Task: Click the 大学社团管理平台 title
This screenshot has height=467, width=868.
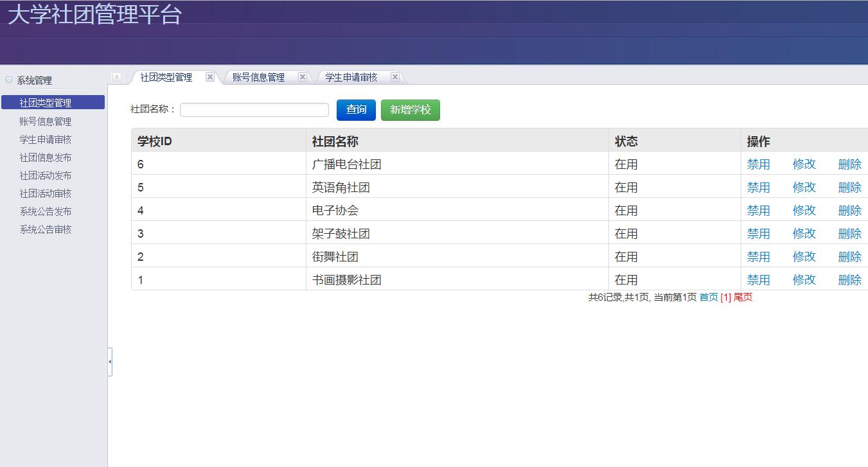Action: [x=95, y=15]
